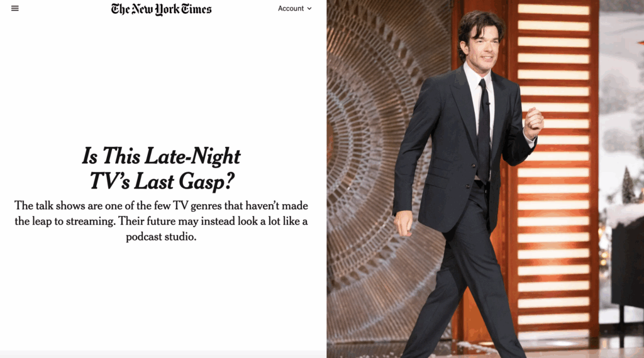Click the "TV's Last Gasp?" headline line

(162, 181)
